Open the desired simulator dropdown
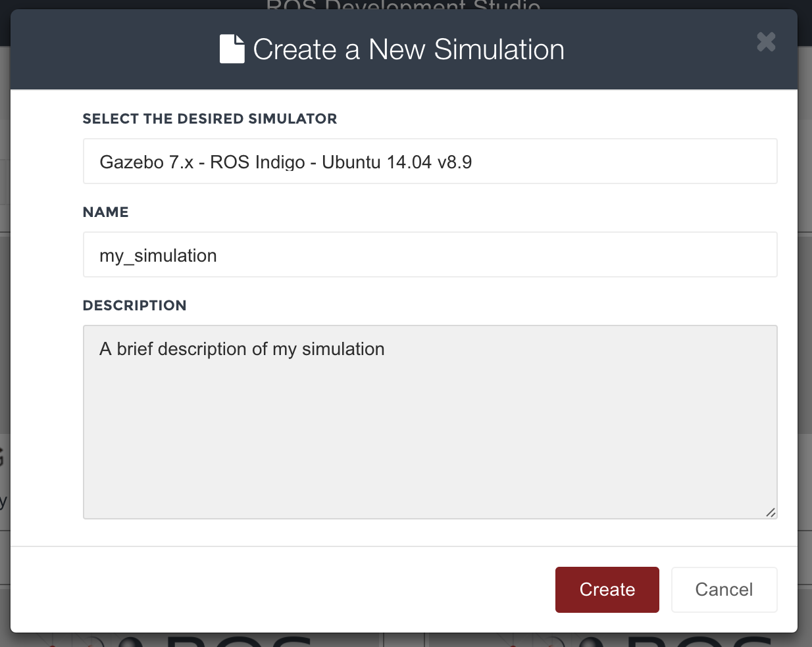 point(430,161)
